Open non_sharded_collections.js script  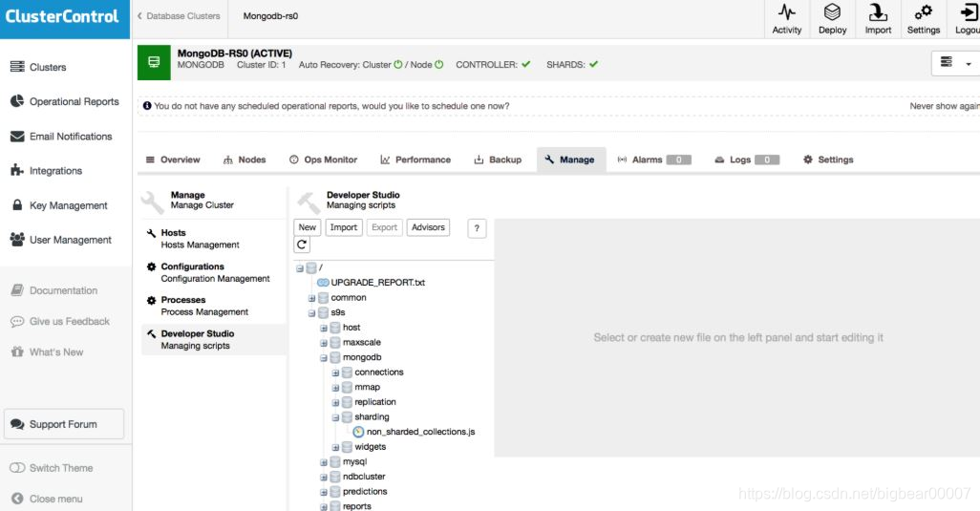click(420, 432)
